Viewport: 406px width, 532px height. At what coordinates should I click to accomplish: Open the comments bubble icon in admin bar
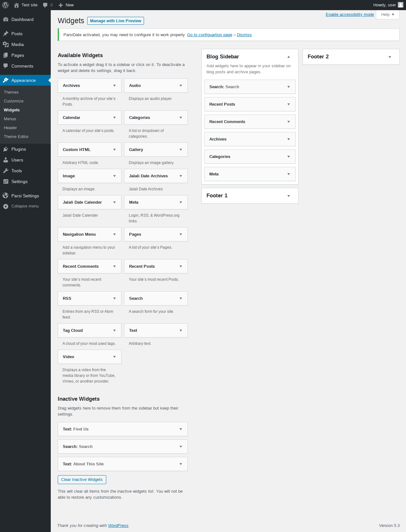click(x=45, y=5)
